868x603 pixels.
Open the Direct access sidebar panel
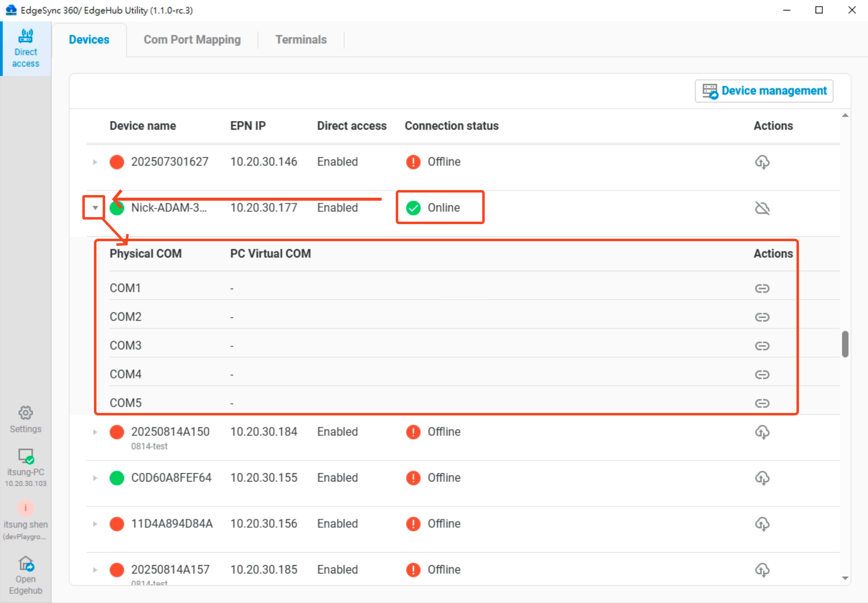click(x=26, y=47)
